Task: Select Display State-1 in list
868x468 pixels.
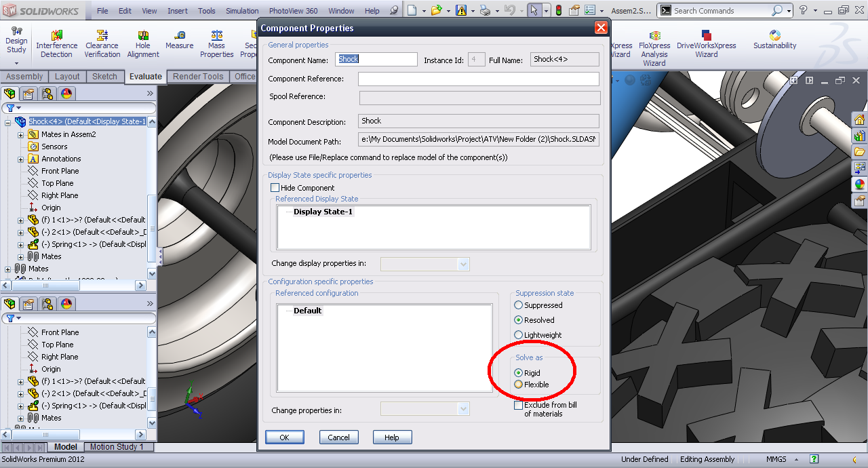Action: (323, 212)
